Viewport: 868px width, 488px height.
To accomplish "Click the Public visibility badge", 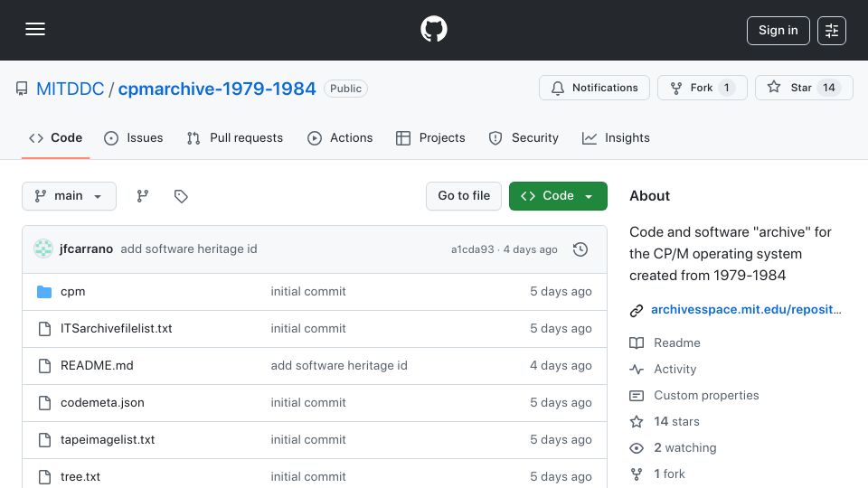I will (x=346, y=89).
